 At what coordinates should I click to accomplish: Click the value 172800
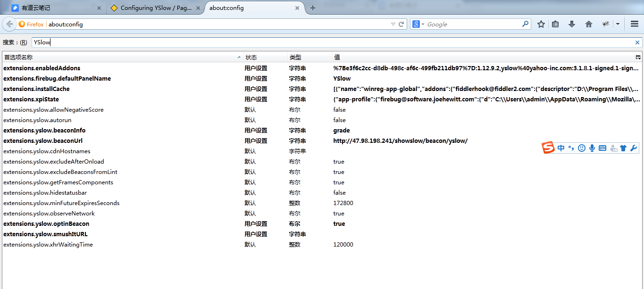pos(343,203)
